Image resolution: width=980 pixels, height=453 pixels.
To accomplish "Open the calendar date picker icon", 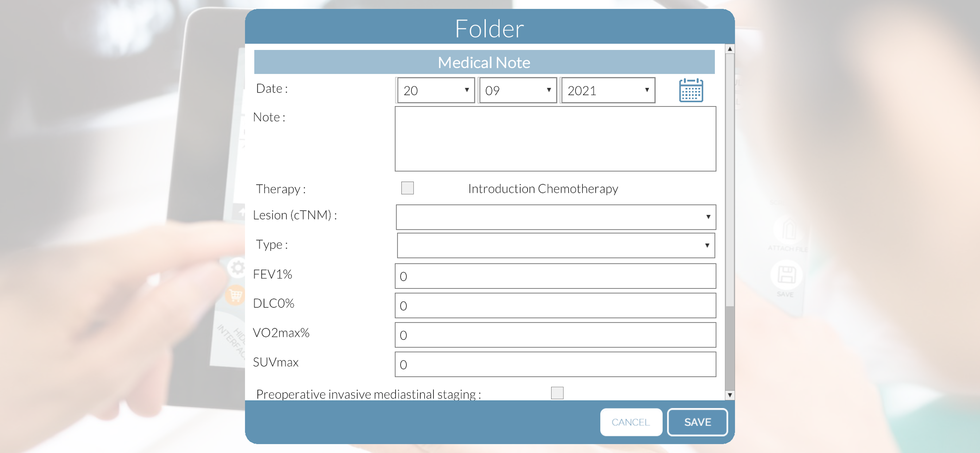I will pyautogui.click(x=691, y=90).
